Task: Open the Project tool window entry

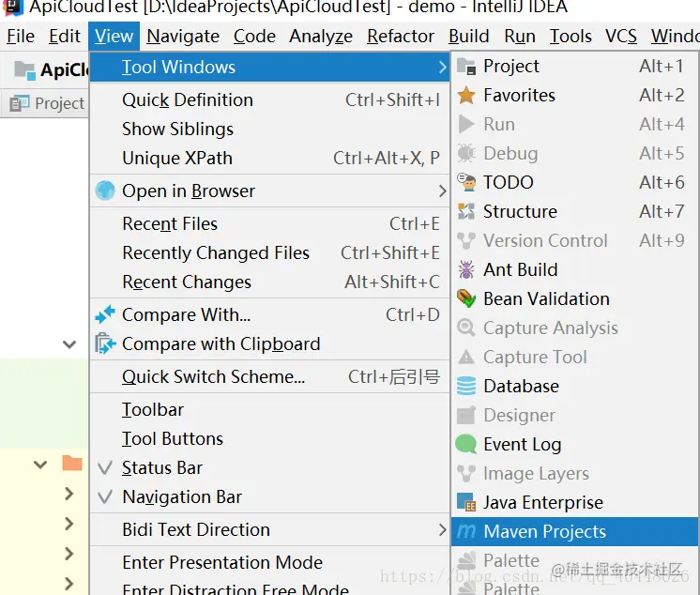Action: [574, 67]
